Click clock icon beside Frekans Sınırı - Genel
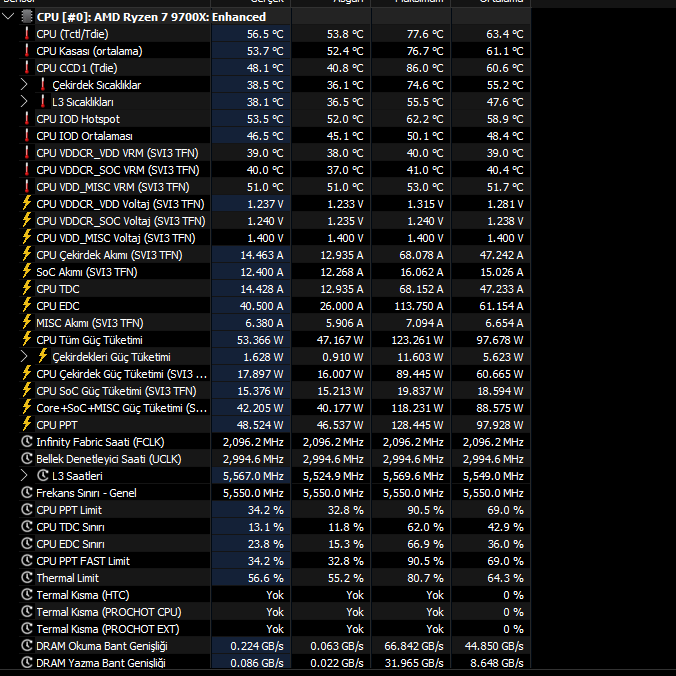676x676 pixels. tap(27, 493)
